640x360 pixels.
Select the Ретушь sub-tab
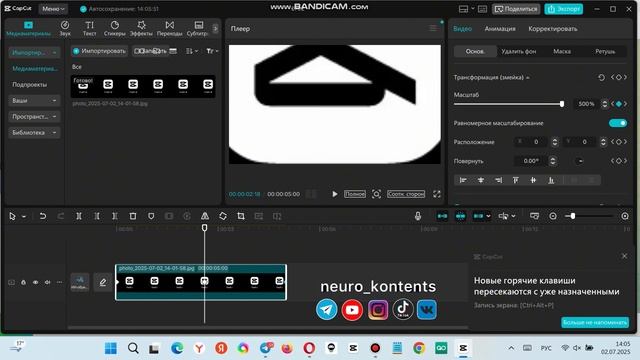(605, 51)
